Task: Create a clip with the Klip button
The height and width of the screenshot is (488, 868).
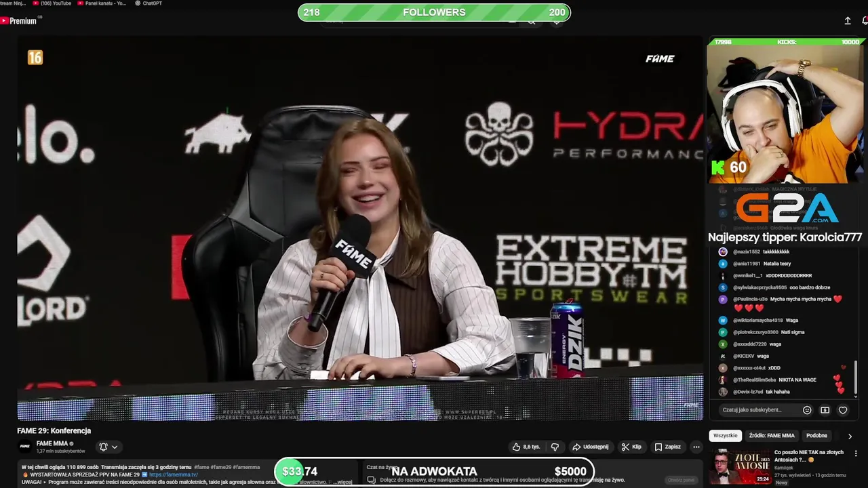Action: click(631, 447)
